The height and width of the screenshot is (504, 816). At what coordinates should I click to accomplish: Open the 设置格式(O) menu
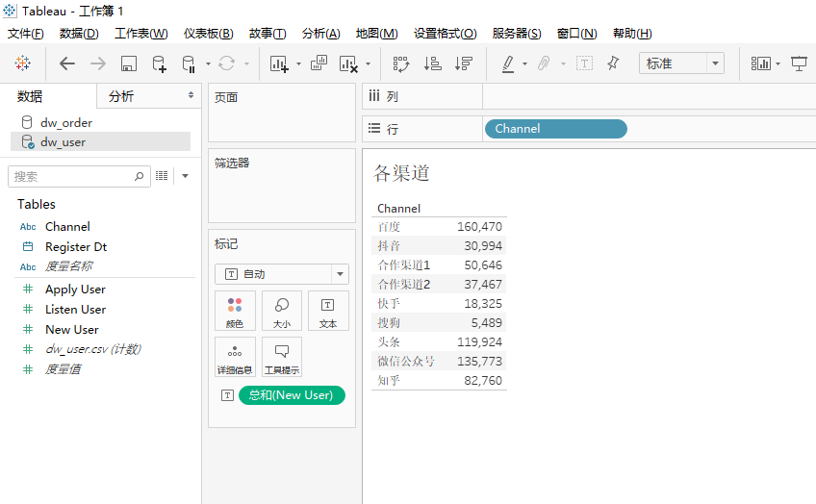445,34
